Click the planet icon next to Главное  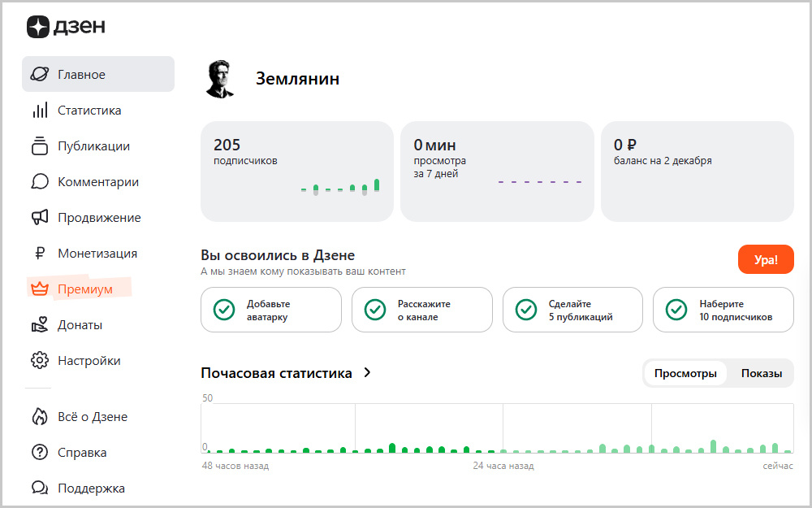coord(39,74)
